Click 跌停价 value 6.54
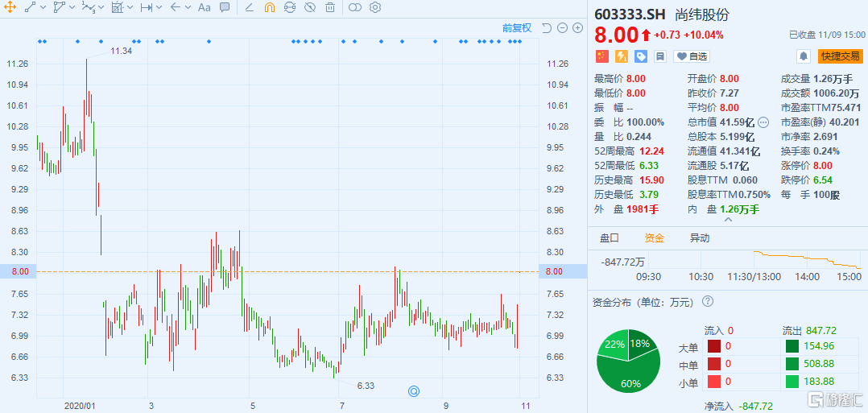This screenshot has width=868, height=413. pos(823,180)
